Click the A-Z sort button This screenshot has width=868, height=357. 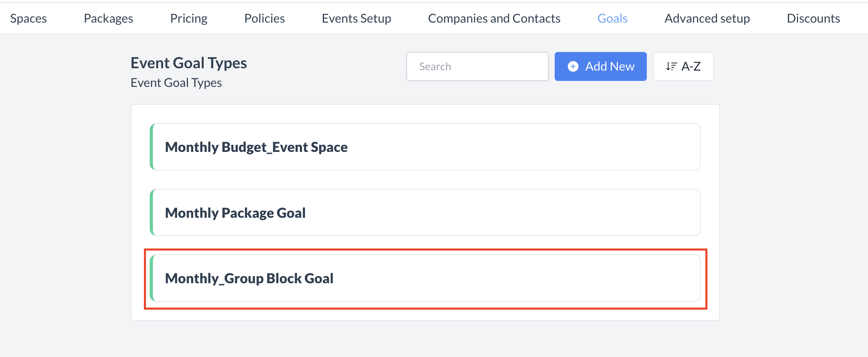[x=683, y=66]
